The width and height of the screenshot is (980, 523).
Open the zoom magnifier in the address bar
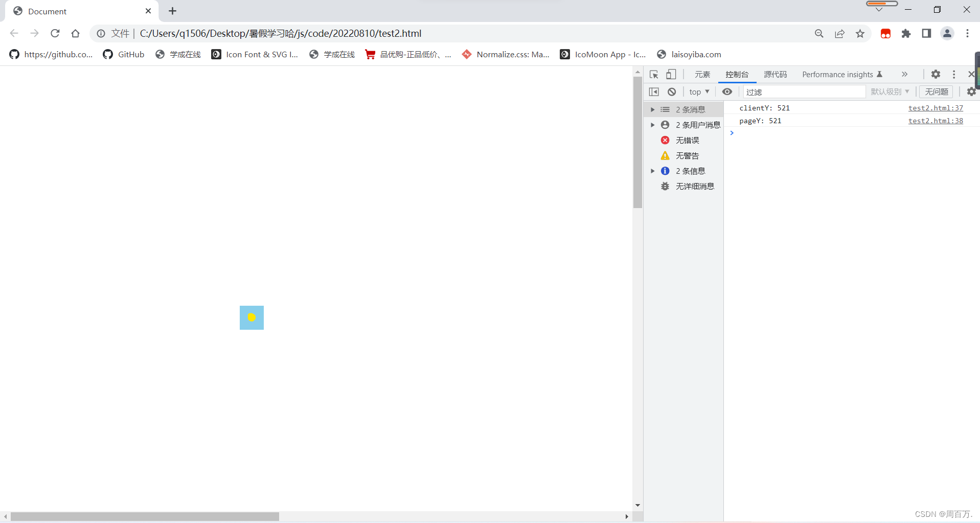tap(819, 33)
